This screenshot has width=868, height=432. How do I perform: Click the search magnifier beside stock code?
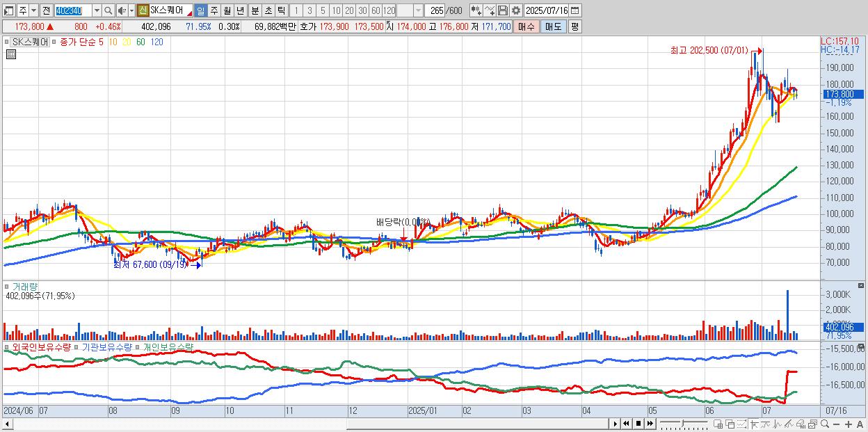tap(108, 10)
